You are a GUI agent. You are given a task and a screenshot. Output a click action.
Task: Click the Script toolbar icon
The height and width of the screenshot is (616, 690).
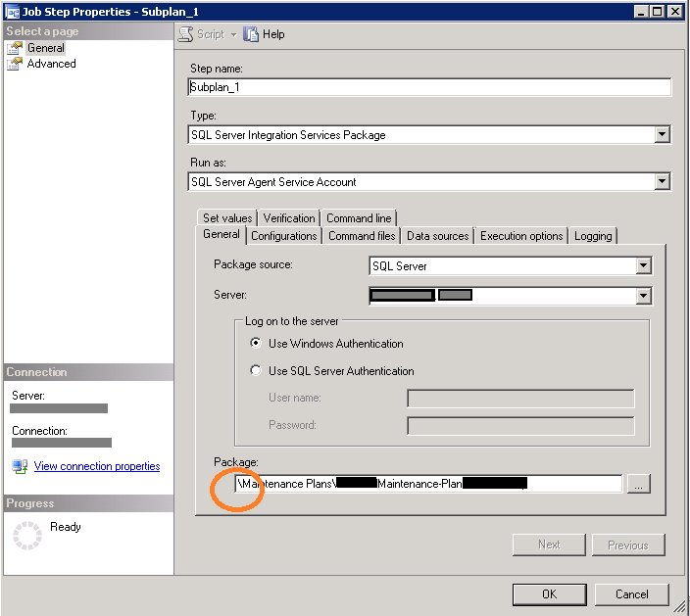[x=185, y=34]
